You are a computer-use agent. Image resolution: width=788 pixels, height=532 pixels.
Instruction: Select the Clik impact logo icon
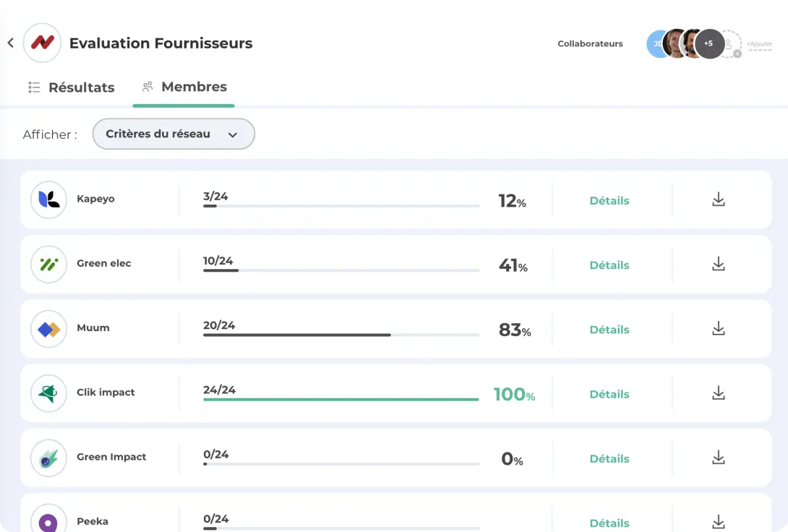pyautogui.click(x=48, y=393)
